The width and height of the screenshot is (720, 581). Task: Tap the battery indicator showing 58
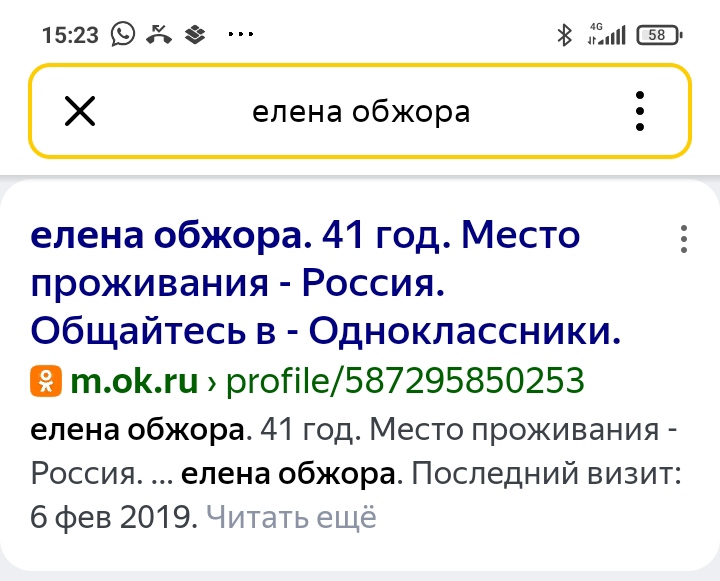pyautogui.click(x=659, y=35)
